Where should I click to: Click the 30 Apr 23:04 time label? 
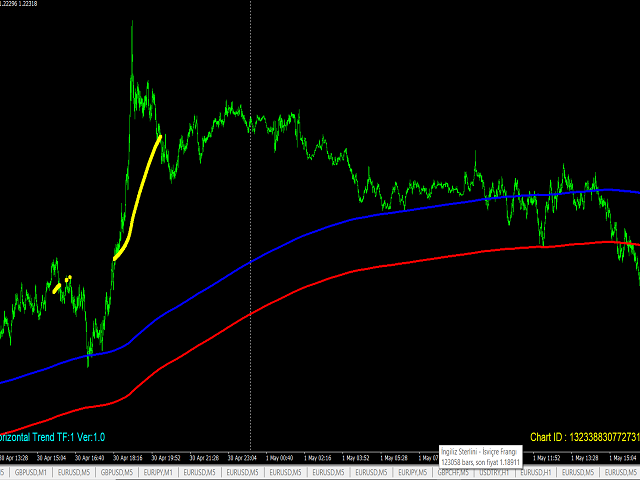click(242, 458)
